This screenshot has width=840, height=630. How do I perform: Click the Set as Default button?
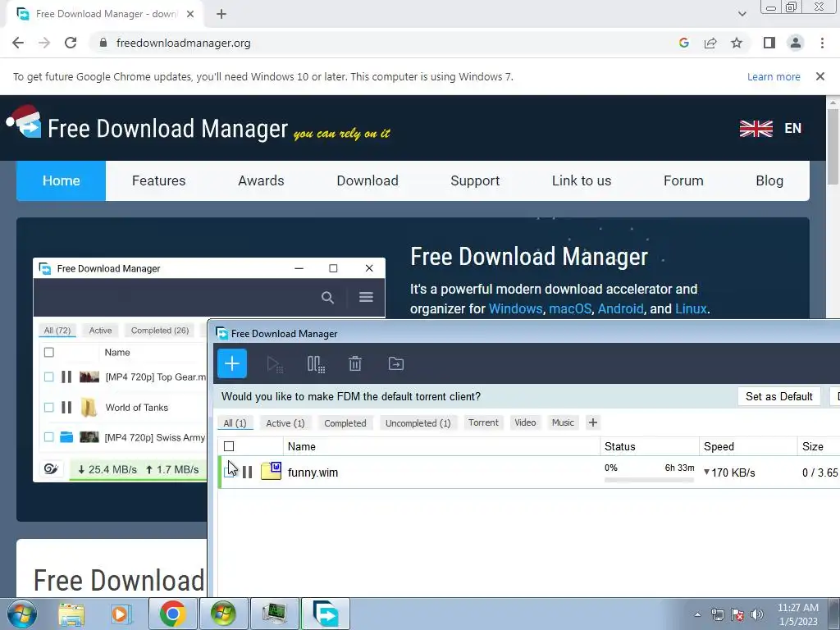click(x=779, y=396)
